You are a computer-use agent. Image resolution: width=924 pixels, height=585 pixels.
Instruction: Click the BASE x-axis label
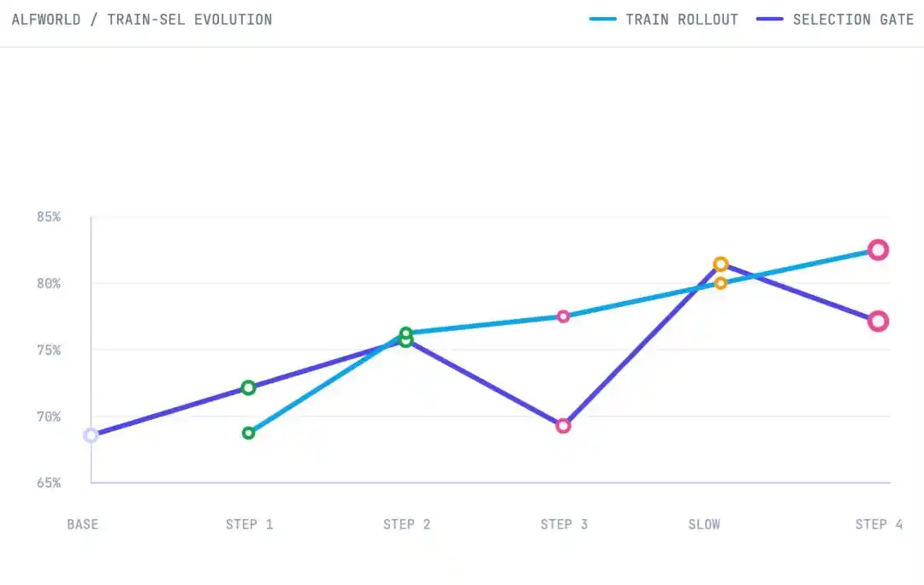[x=82, y=524]
